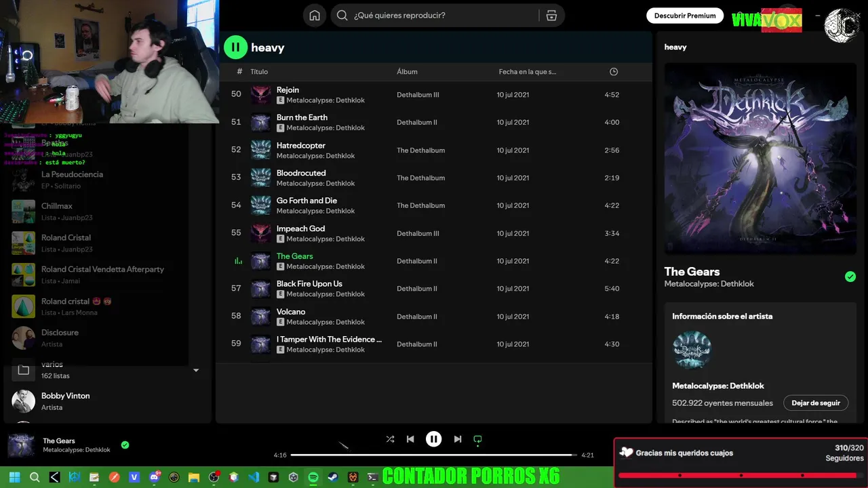Open Steam from the taskbar

click(x=333, y=477)
